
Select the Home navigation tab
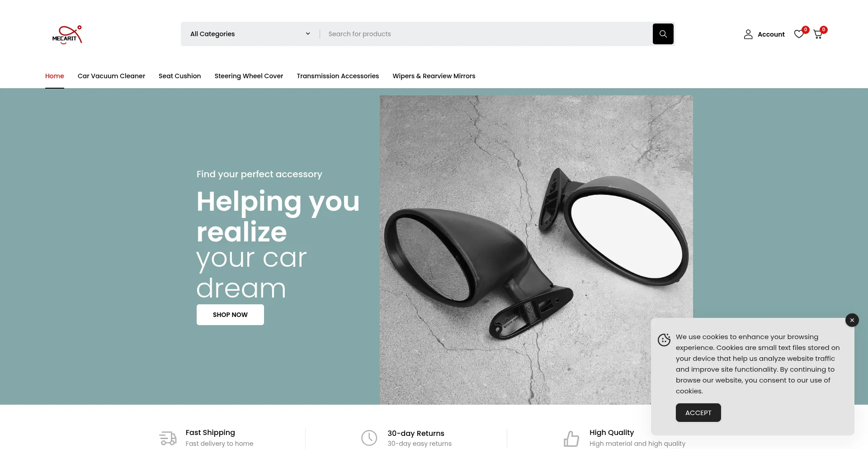pyautogui.click(x=55, y=76)
